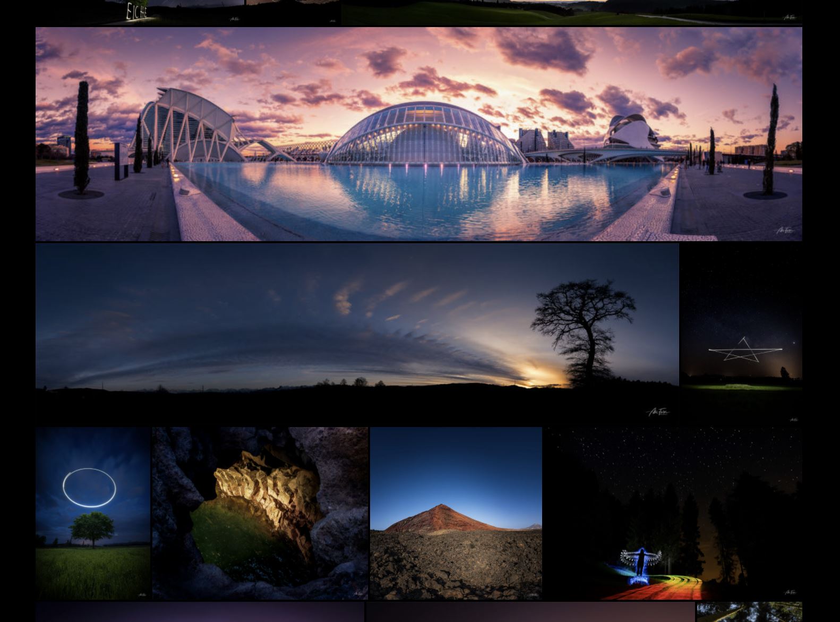
Task: Click the signature watermark on the domed building panorama
Action: [x=785, y=231]
